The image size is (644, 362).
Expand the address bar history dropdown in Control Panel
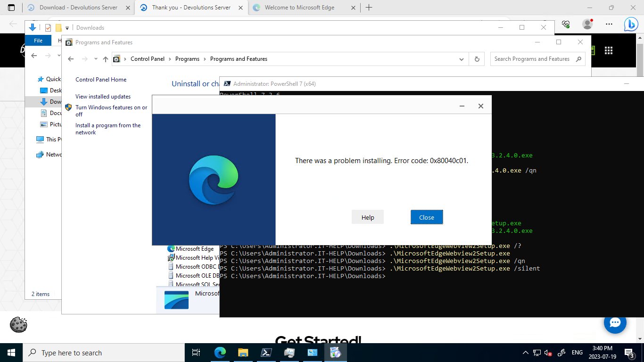pos(462,59)
